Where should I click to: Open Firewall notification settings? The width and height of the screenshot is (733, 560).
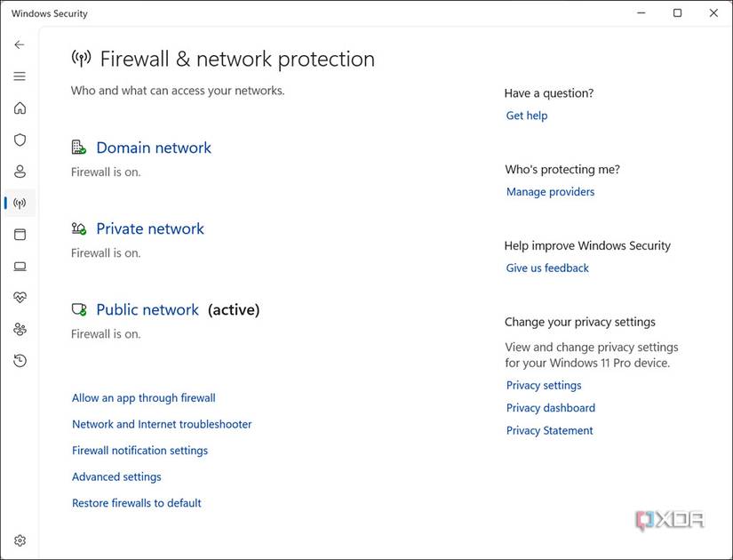click(139, 451)
